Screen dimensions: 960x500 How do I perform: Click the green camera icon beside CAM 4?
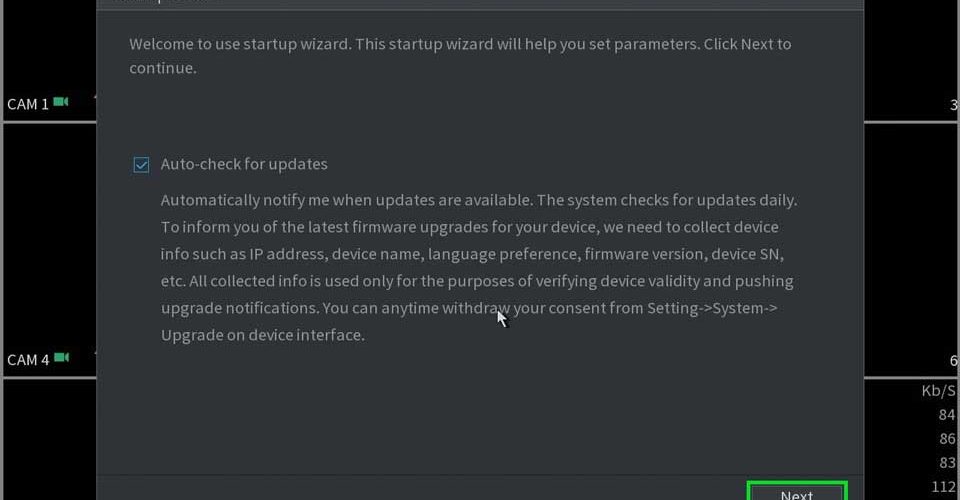(x=61, y=358)
